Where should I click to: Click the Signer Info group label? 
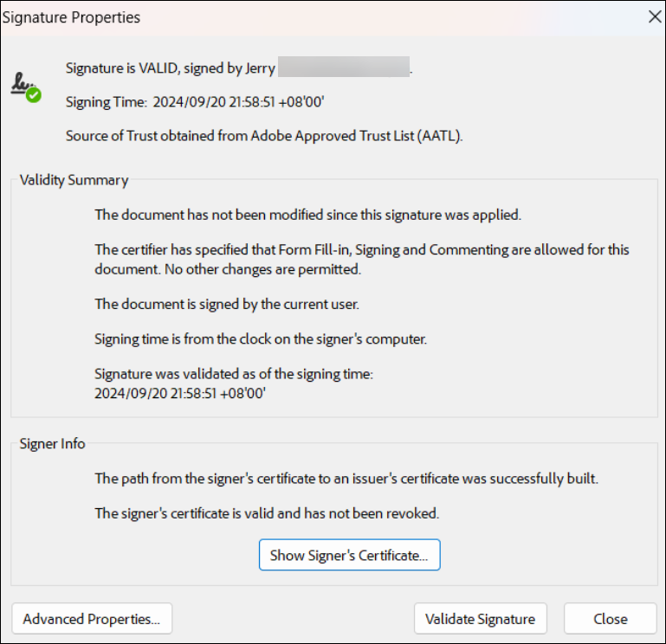pyautogui.click(x=53, y=443)
